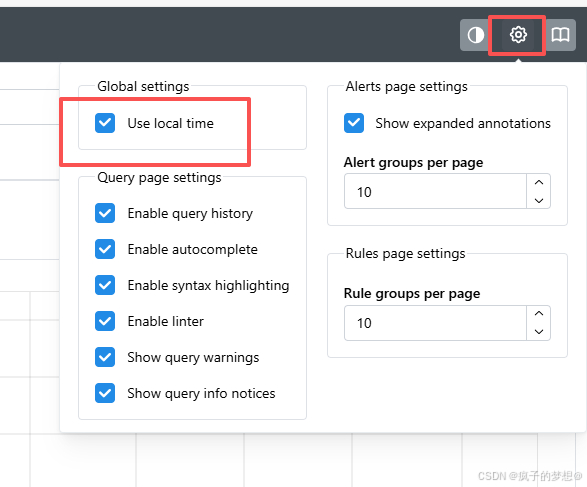This screenshot has width=587, height=487.
Task: Click the Show query warnings label
Action: 193,357
